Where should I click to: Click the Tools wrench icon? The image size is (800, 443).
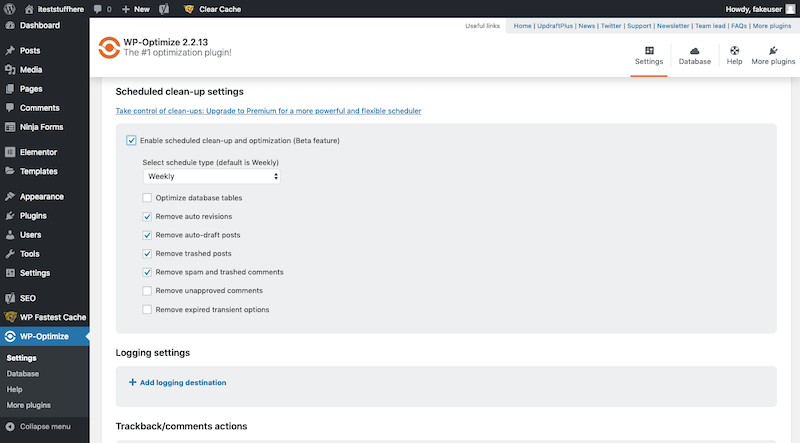click(10, 254)
